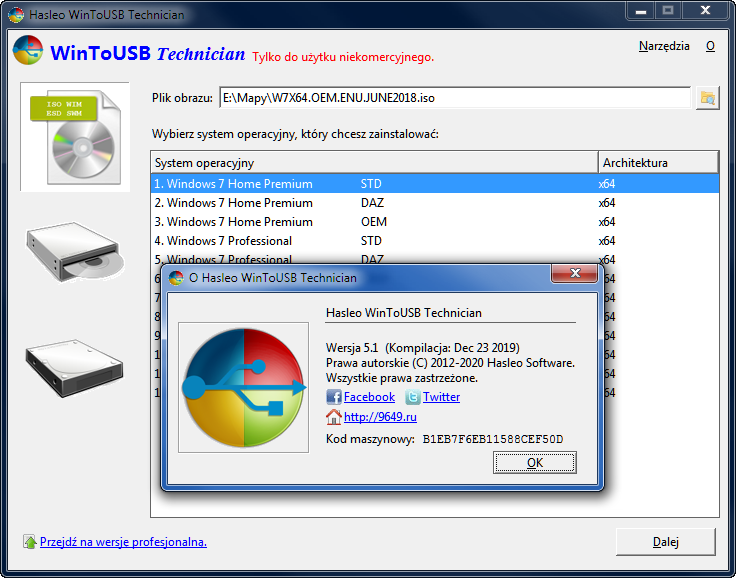
Task: Click the WinToUSB logo in About dialog
Action: coord(244,387)
